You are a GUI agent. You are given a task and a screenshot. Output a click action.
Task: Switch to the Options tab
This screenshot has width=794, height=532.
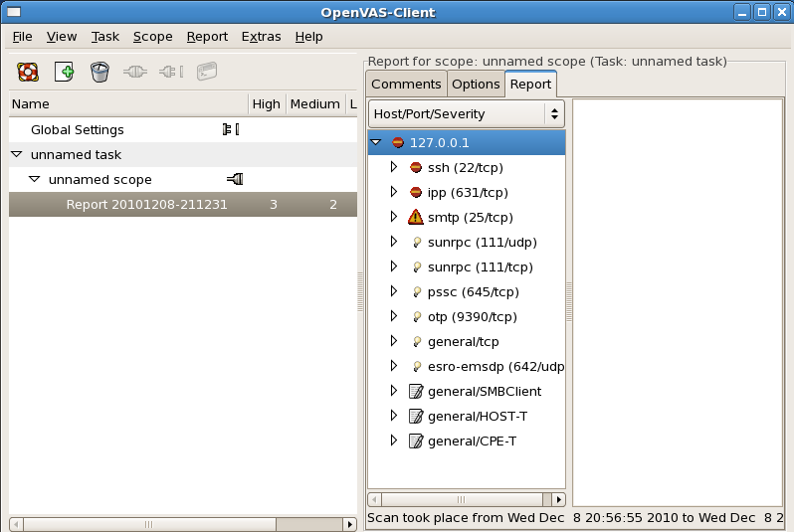pyautogui.click(x=476, y=85)
